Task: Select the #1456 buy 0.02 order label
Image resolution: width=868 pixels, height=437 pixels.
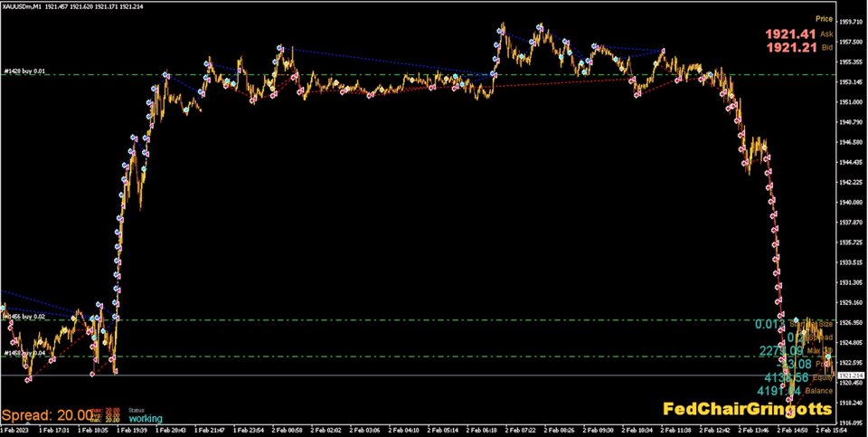Action: (x=24, y=317)
